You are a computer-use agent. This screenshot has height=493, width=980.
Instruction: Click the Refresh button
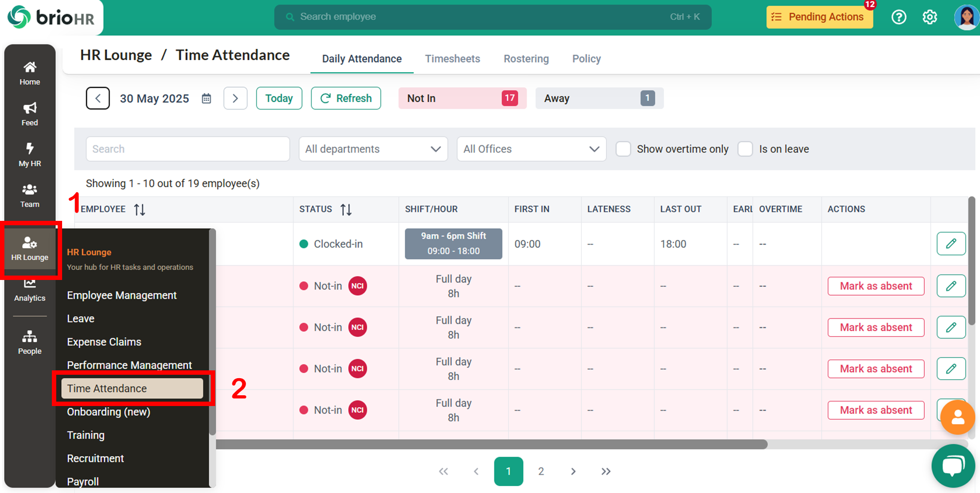[x=346, y=98]
